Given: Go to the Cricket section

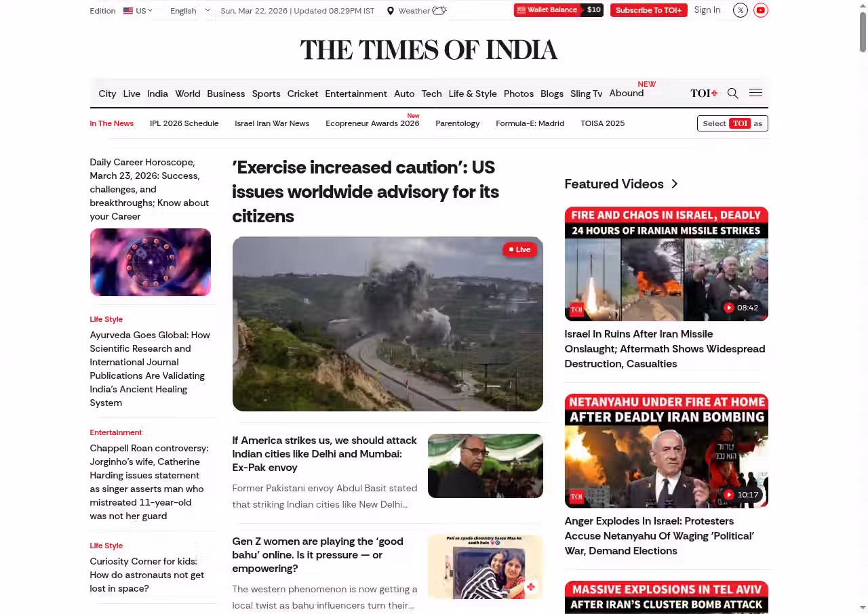Looking at the screenshot, I should coord(302,94).
